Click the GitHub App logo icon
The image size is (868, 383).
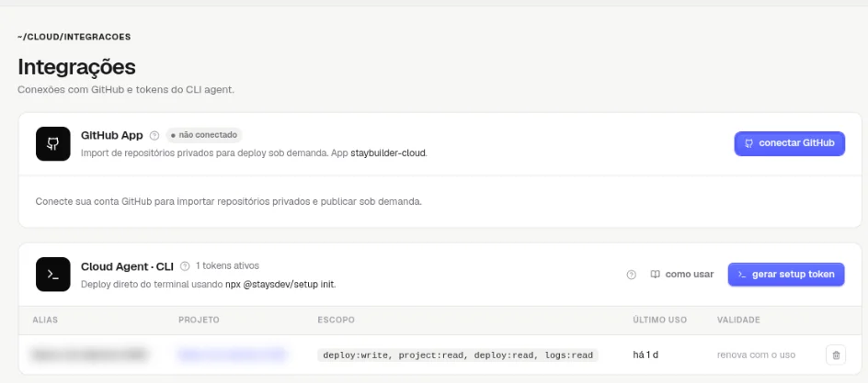point(53,143)
